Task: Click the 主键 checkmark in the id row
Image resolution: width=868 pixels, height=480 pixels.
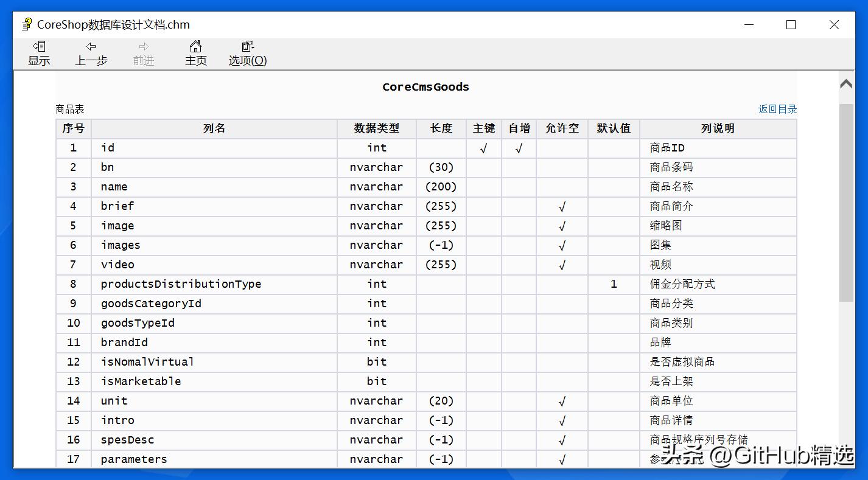Action: (x=484, y=148)
